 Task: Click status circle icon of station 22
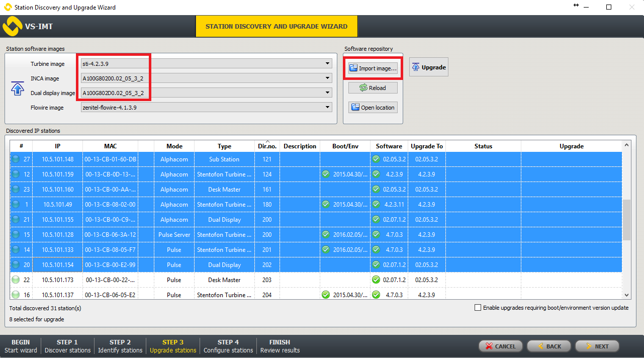[15, 280]
